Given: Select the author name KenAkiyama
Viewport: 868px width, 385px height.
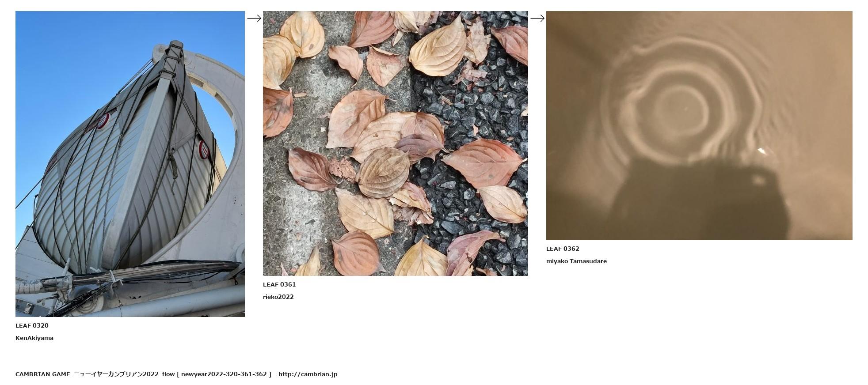Looking at the screenshot, I should 34,338.
